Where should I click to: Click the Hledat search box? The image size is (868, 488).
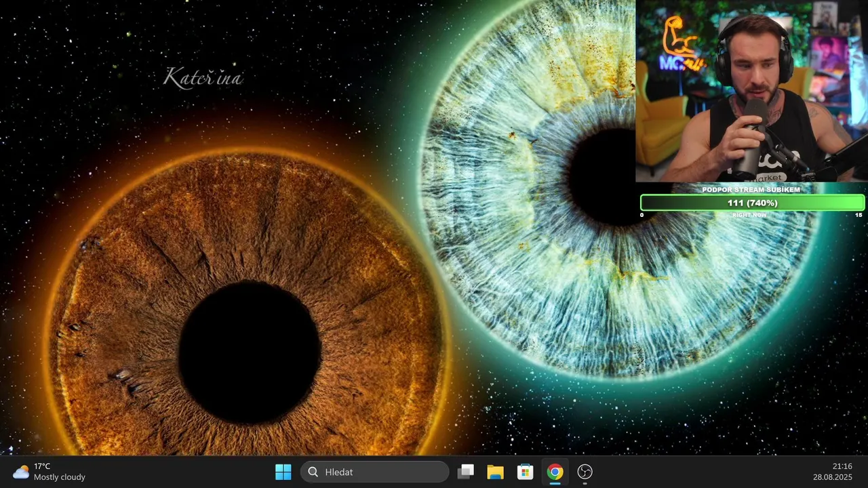pyautogui.click(x=375, y=472)
